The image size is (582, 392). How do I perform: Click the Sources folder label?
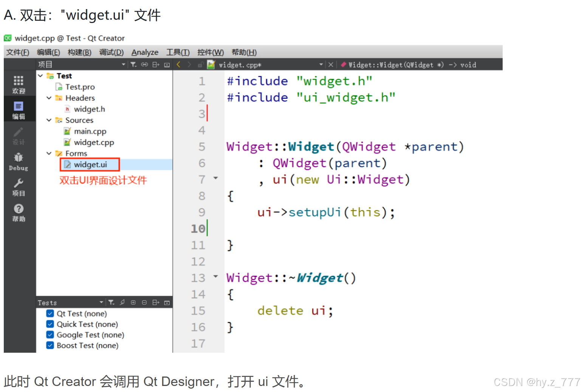(79, 120)
